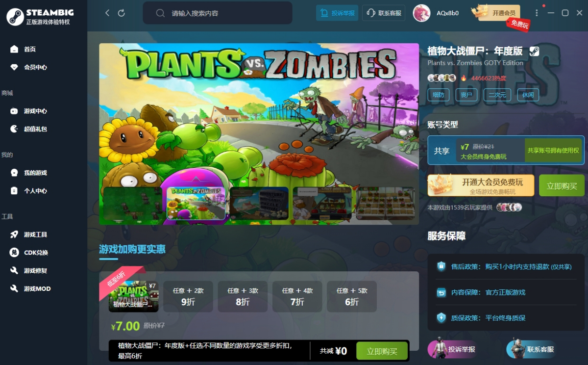Click the wrench icon for 游戏修复
This screenshot has height=365, width=588.
click(x=14, y=271)
